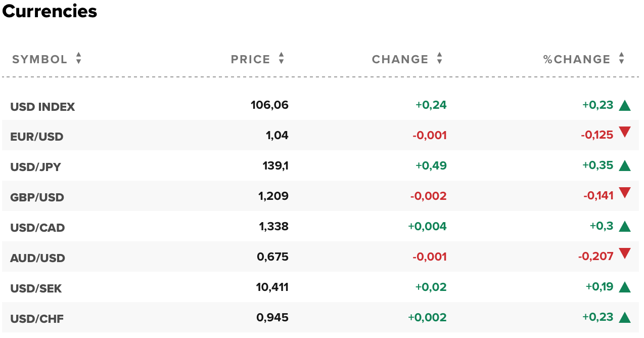Click the sort arrows beside PRICE header
The height and width of the screenshot is (338, 644).
(x=281, y=59)
